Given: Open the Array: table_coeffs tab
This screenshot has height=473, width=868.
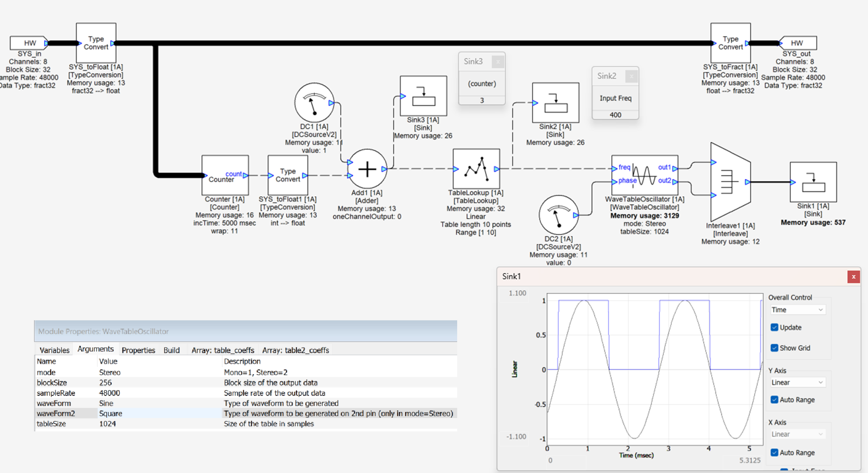Looking at the screenshot, I should 223,350.
